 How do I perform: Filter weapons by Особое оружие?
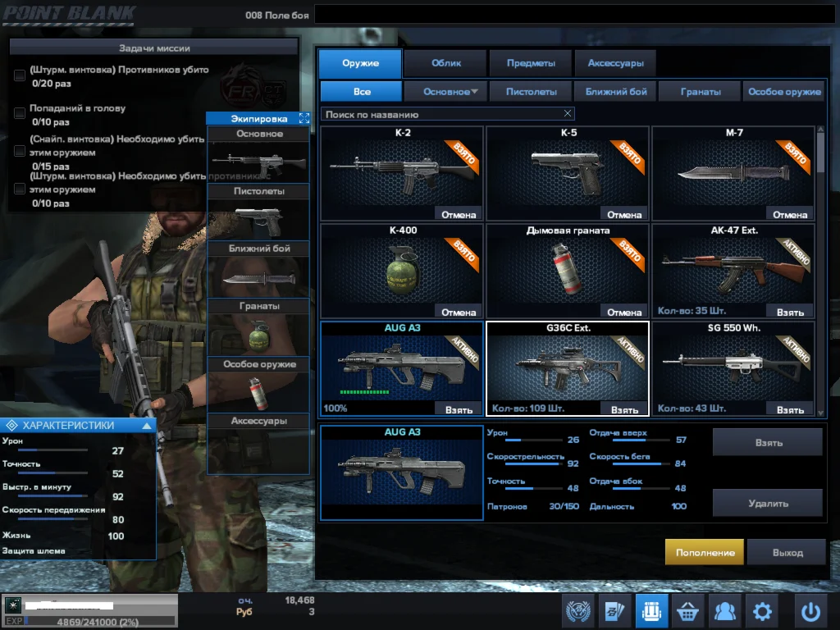pos(784,92)
